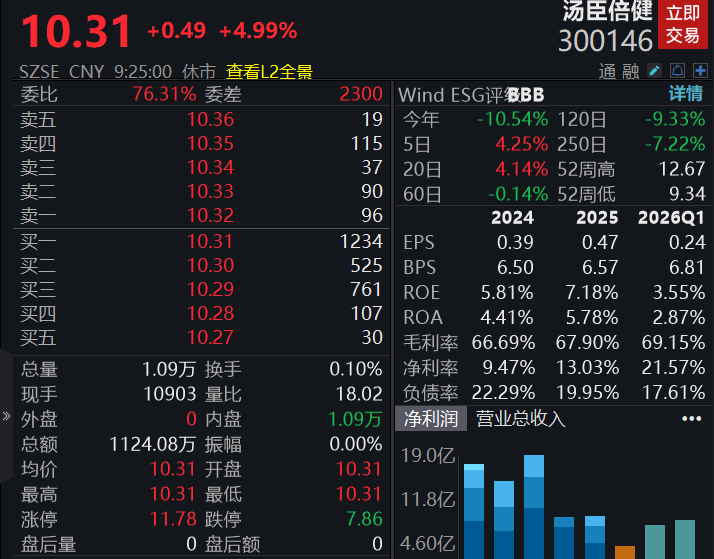Click 涨停 price 11.78

coord(173,519)
